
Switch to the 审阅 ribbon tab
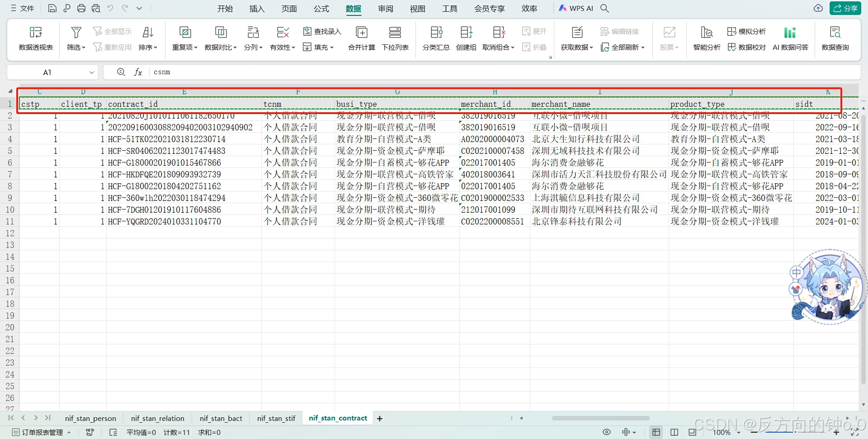(x=386, y=9)
